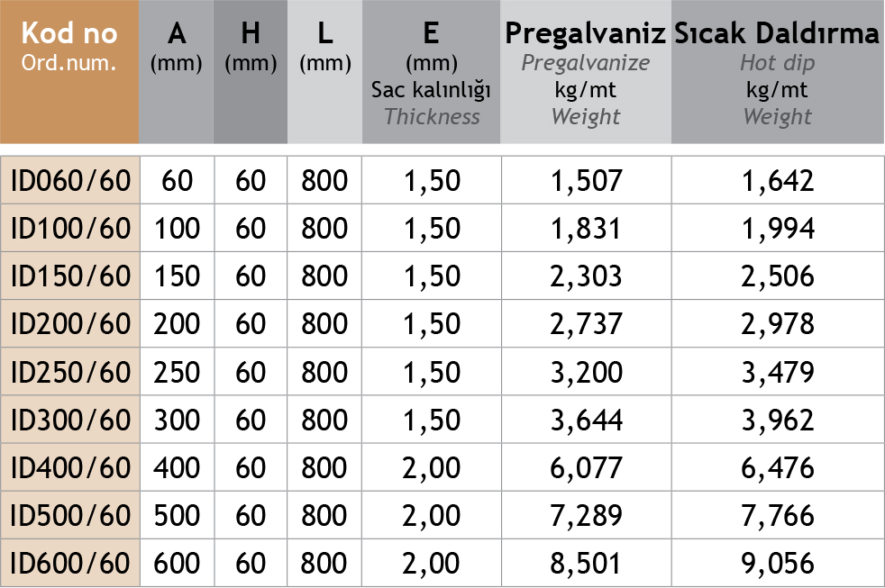Click the H (mm) column header
Viewport: 885px width, 588px height.
tap(250, 47)
